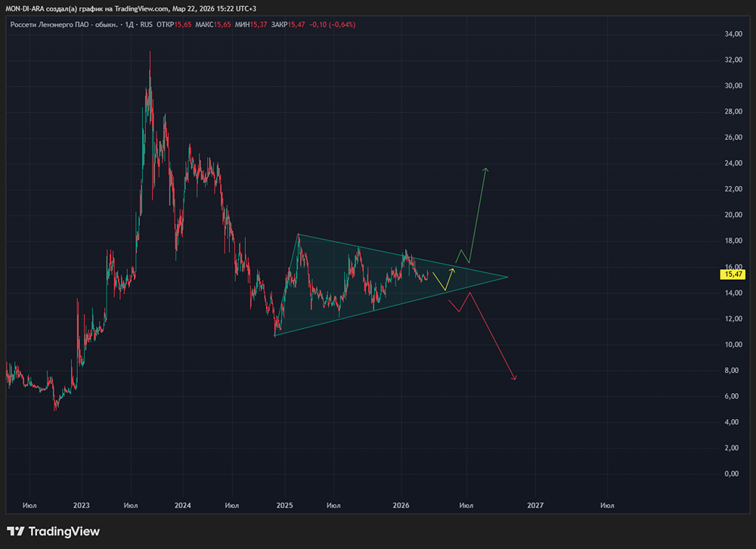Image resolution: width=756 pixels, height=549 pixels.
Task: Click the 18,00 price axis label
Action: pyautogui.click(x=733, y=240)
